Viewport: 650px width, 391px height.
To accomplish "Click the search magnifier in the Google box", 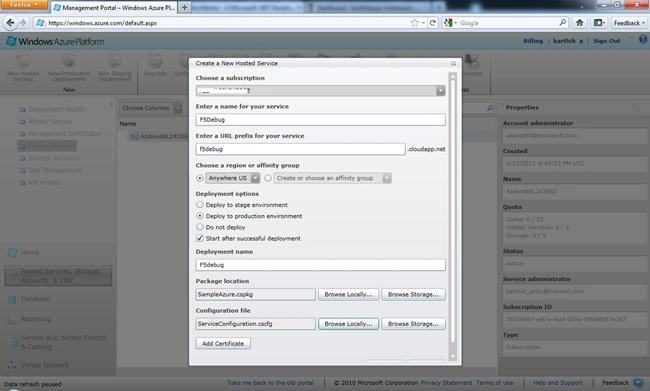I will (x=563, y=22).
